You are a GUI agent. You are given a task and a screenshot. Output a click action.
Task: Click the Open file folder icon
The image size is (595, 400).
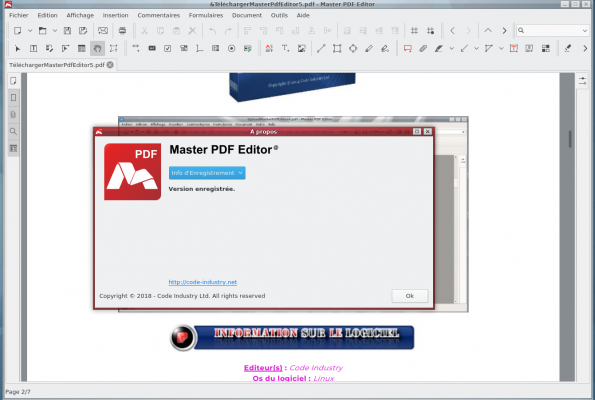click(42, 31)
